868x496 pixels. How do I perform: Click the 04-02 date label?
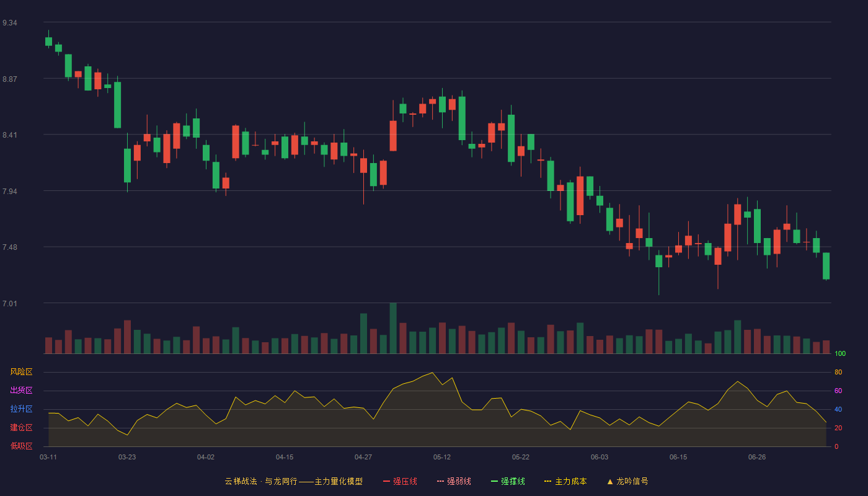(206, 457)
